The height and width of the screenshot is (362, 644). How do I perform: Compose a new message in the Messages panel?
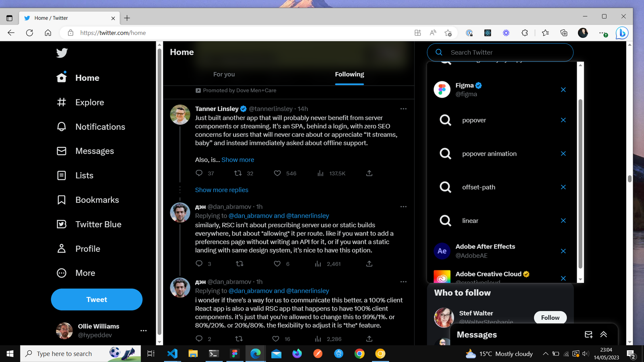[x=588, y=334]
